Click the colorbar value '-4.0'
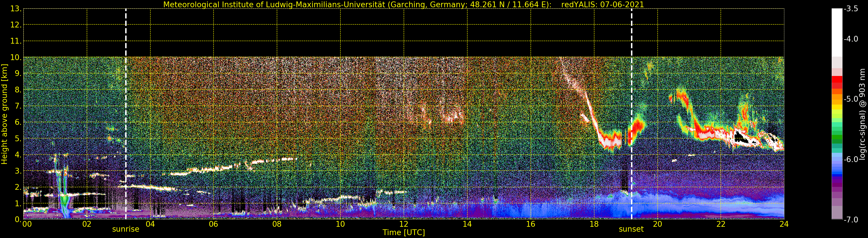 coord(851,39)
